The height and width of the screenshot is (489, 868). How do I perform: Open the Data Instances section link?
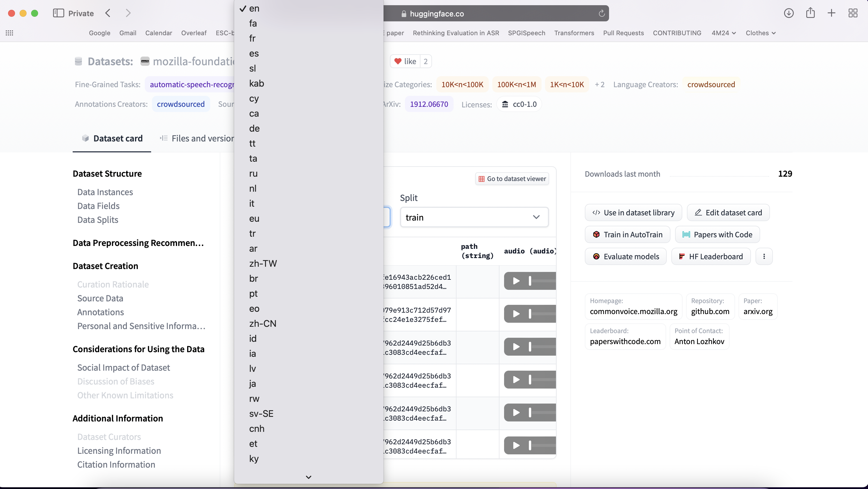tap(105, 192)
